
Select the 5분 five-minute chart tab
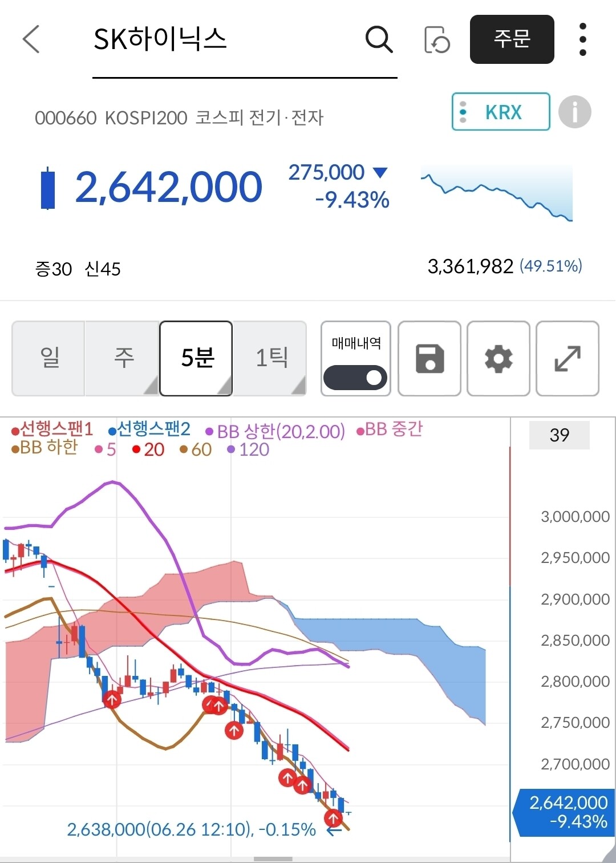[x=196, y=358]
